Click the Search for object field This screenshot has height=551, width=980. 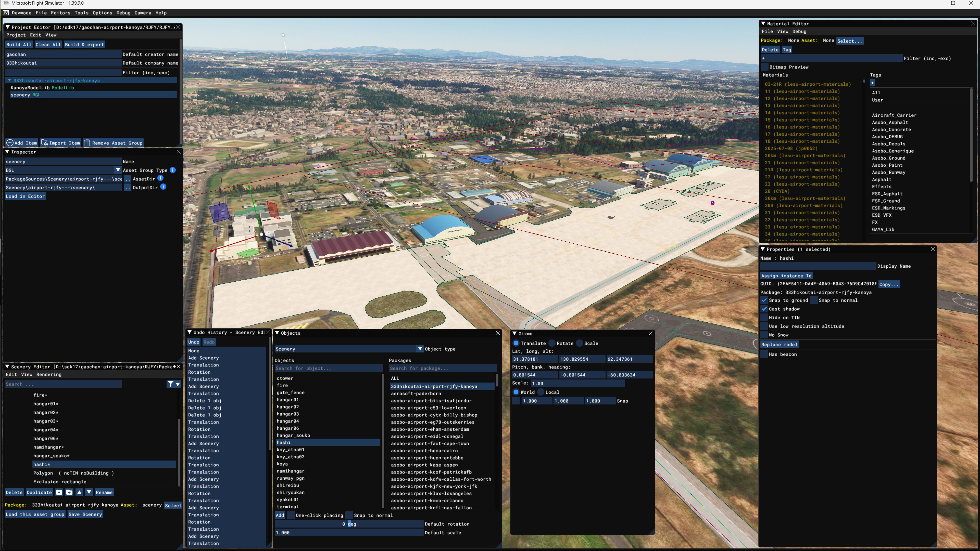click(328, 368)
